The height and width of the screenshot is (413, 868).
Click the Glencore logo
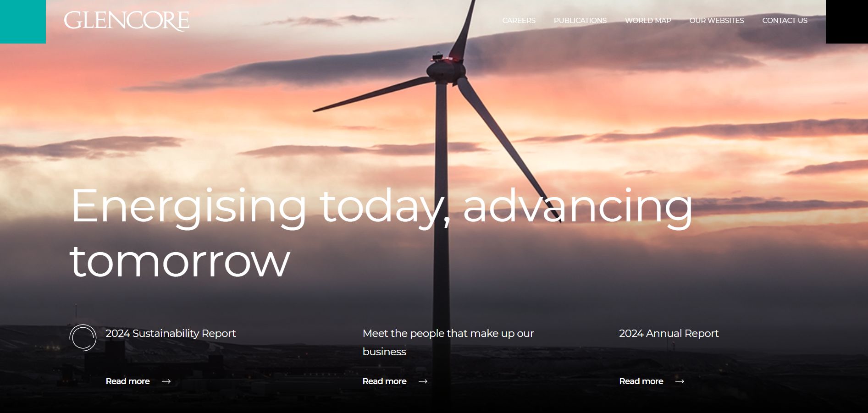tap(127, 20)
